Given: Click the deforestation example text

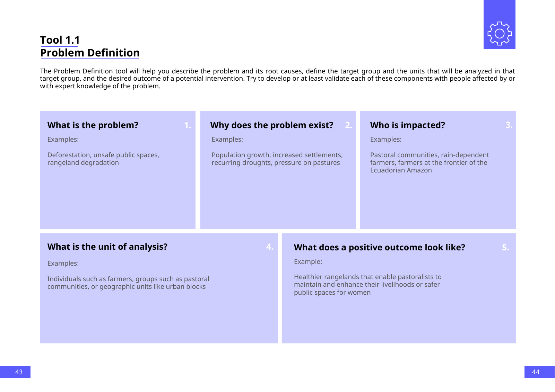Looking at the screenshot, I should [x=103, y=159].
